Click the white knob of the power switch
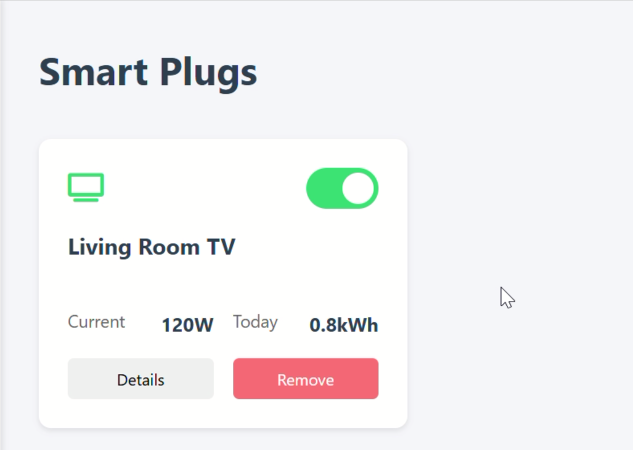This screenshot has width=633, height=450. [x=358, y=188]
